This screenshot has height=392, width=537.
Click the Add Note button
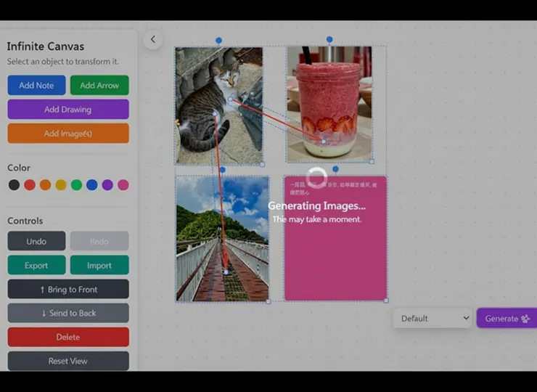[36, 86]
